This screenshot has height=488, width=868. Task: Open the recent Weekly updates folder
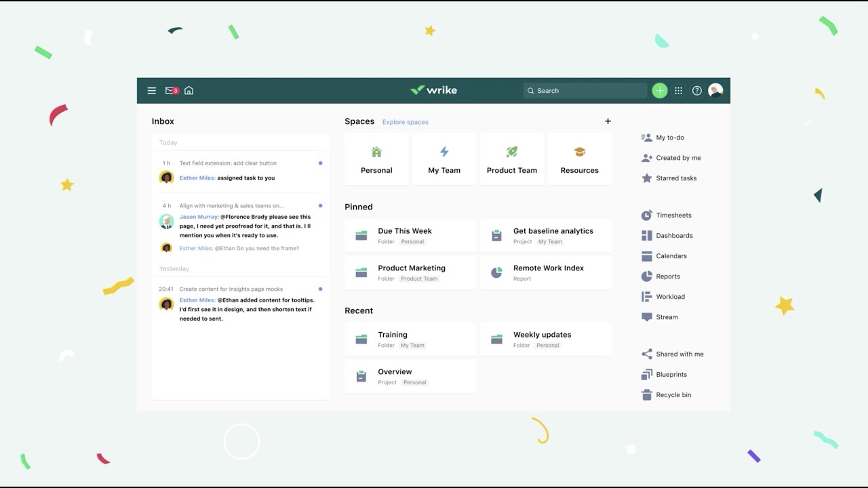(x=546, y=339)
